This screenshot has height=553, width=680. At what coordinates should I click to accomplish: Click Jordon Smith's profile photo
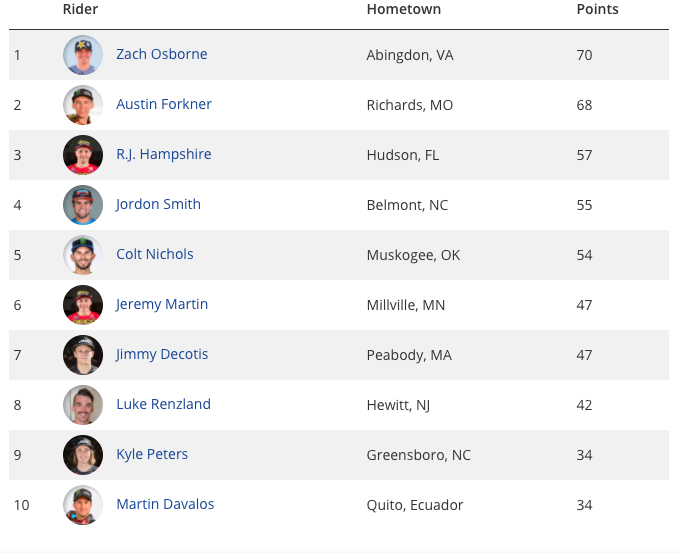pyautogui.click(x=83, y=205)
